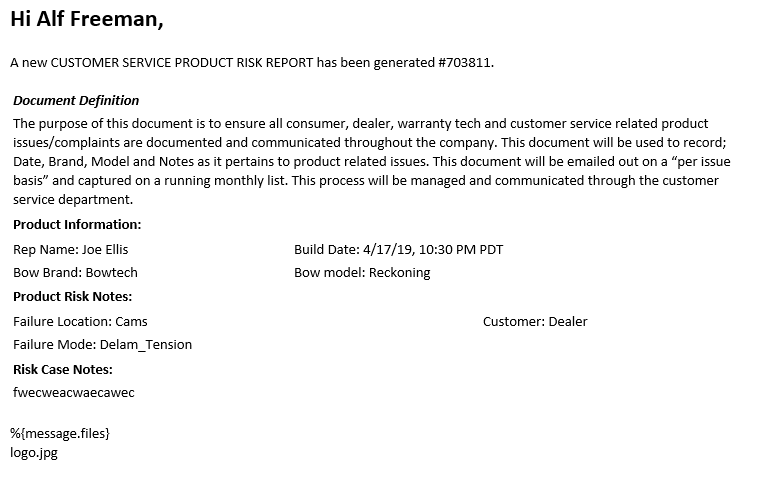The width and height of the screenshot is (784, 495).
Task: Click the 'Product Risk Notes:' heading
Action: coord(72,296)
